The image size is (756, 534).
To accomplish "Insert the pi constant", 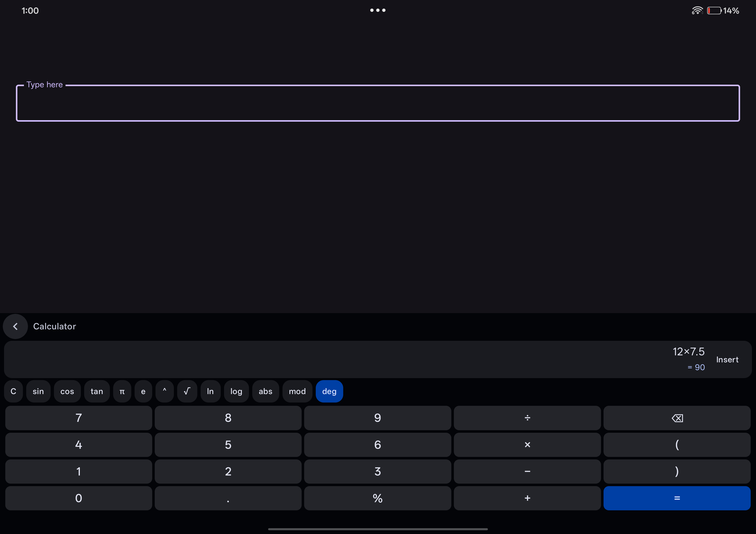I will click(x=122, y=391).
